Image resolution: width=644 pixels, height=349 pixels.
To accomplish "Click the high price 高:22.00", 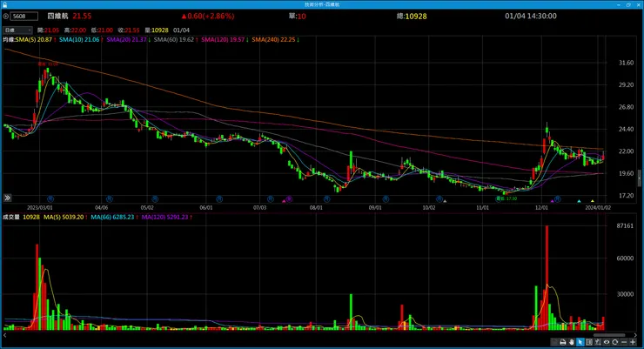I will (75, 30).
